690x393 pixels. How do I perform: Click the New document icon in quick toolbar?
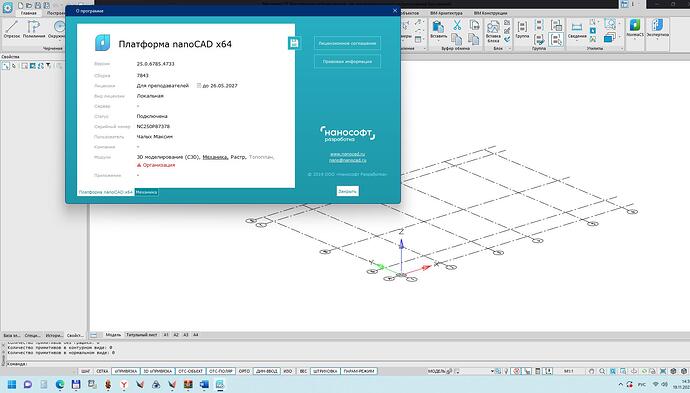tap(21, 6)
